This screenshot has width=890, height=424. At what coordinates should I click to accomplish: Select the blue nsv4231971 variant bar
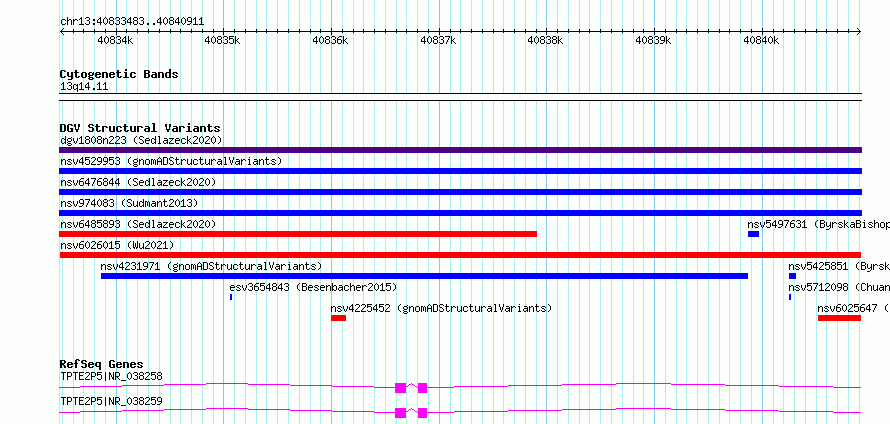425,276
